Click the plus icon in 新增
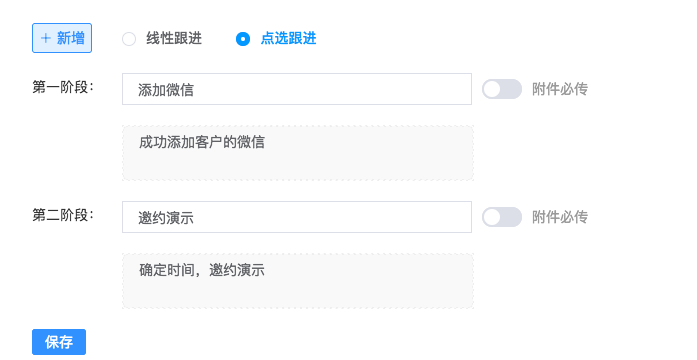This screenshot has height=360, width=697. point(46,38)
